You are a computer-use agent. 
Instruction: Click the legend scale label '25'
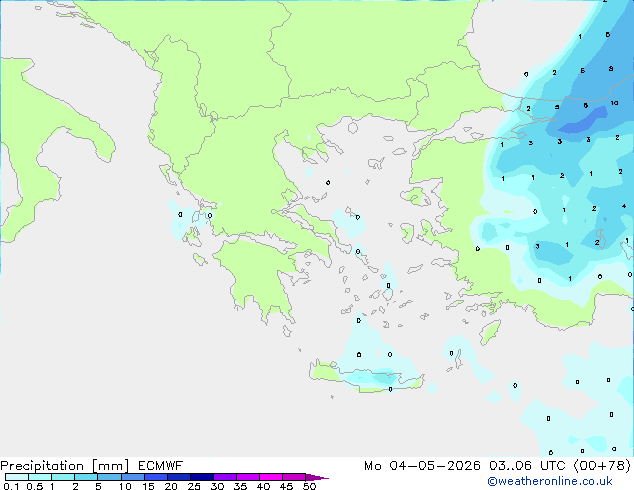point(194,486)
